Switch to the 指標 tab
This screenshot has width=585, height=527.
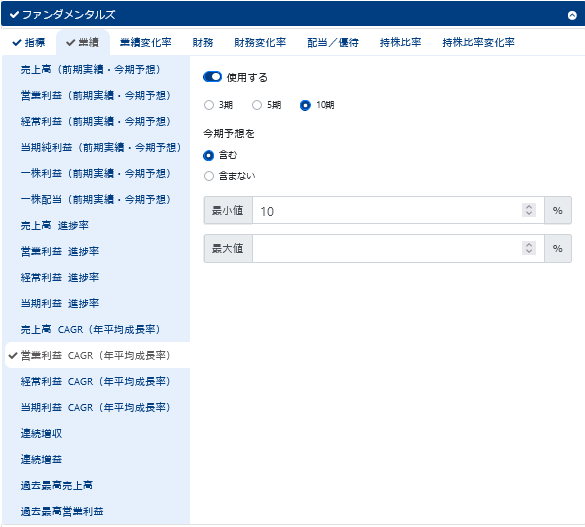[29, 43]
